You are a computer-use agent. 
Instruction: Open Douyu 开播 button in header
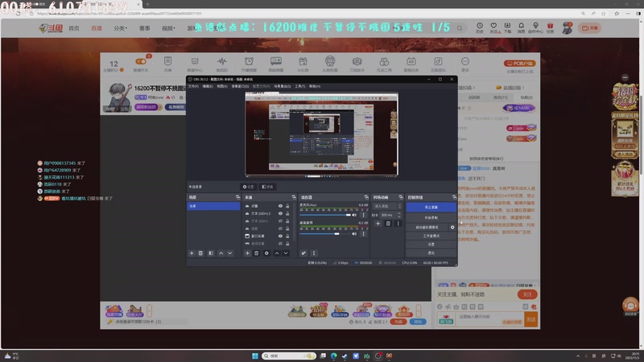coord(589,28)
